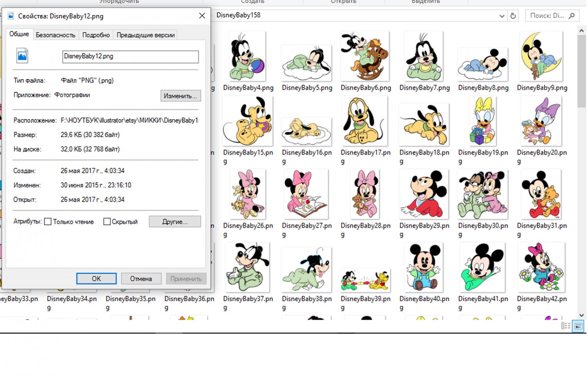Confirm with the OK button
588x382 pixels.
[96, 279]
